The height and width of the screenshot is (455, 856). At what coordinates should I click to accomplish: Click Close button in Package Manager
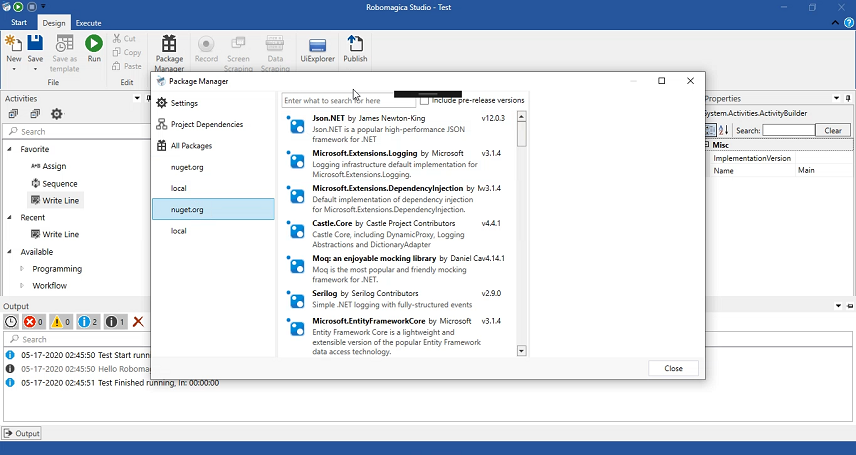pos(673,368)
